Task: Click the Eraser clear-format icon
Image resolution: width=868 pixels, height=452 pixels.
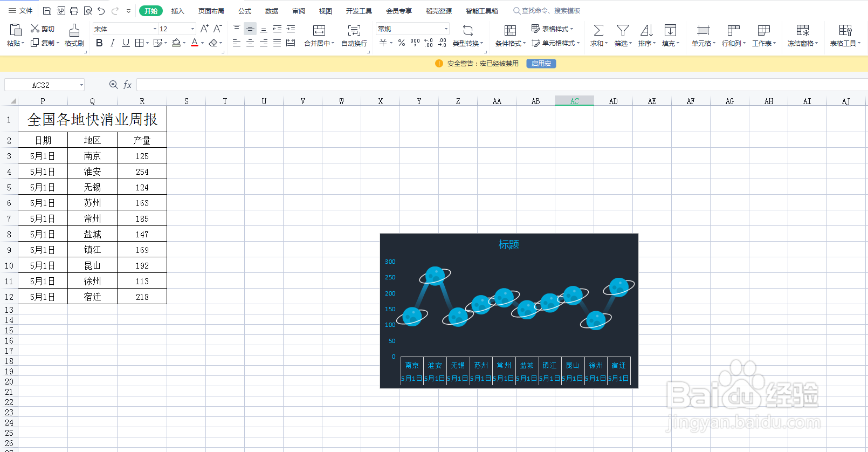Action: pos(213,43)
